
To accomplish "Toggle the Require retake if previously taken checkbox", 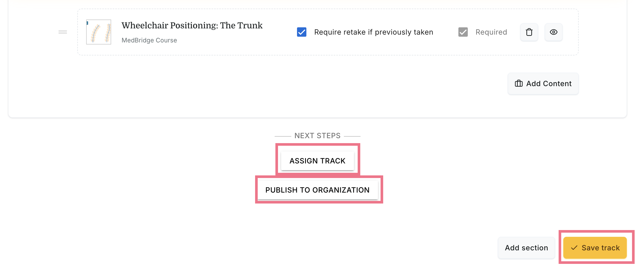I will (x=302, y=32).
